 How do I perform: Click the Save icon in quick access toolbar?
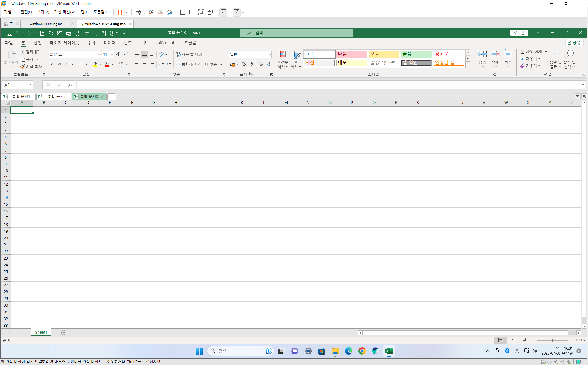click(9, 33)
